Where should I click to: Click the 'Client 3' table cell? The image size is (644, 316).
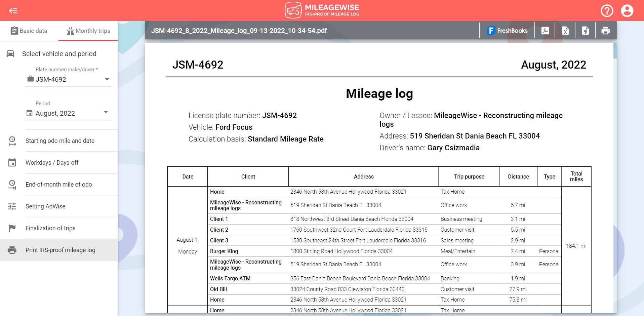click(248, 240)
